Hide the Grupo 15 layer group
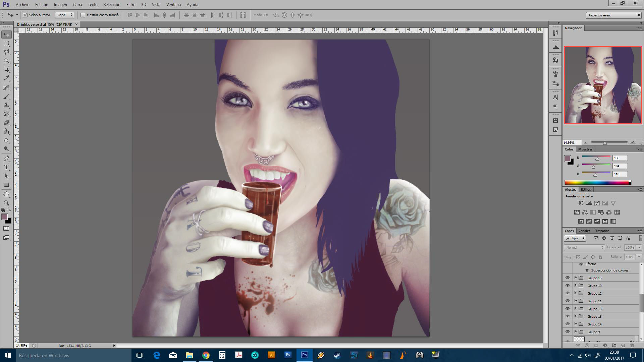Screen dimensions: 644x362 (568, 278)
